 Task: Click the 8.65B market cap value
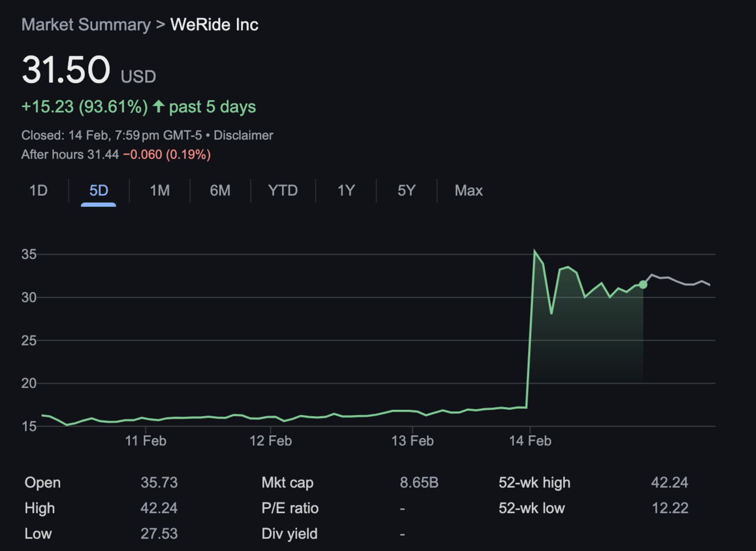pos(419,482)
